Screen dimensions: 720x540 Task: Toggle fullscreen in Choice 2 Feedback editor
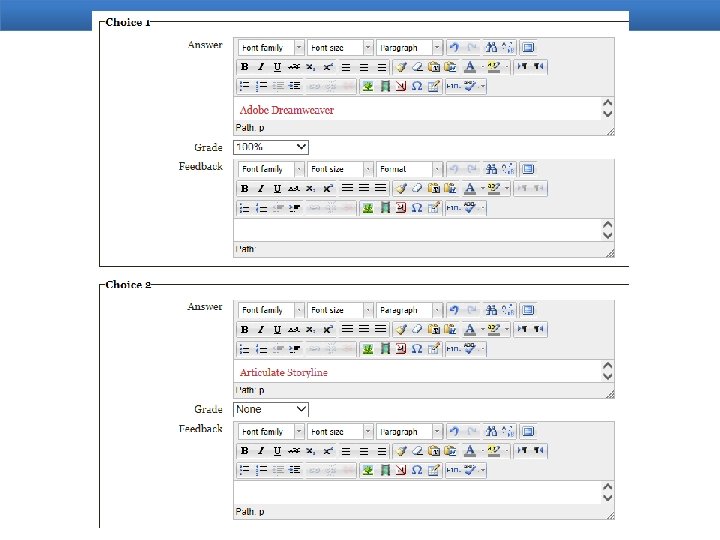point(528,432)
